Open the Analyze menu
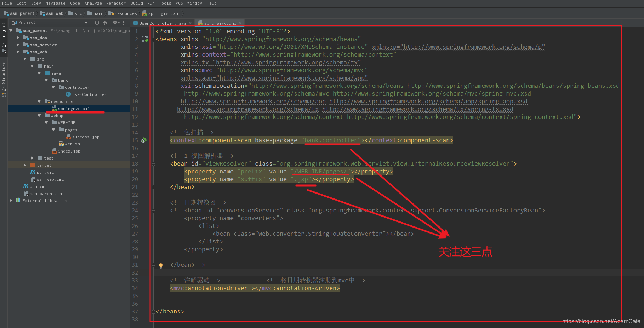Viewport: 644px width, 328px height. pyautogui.click(x=93, y=3)
